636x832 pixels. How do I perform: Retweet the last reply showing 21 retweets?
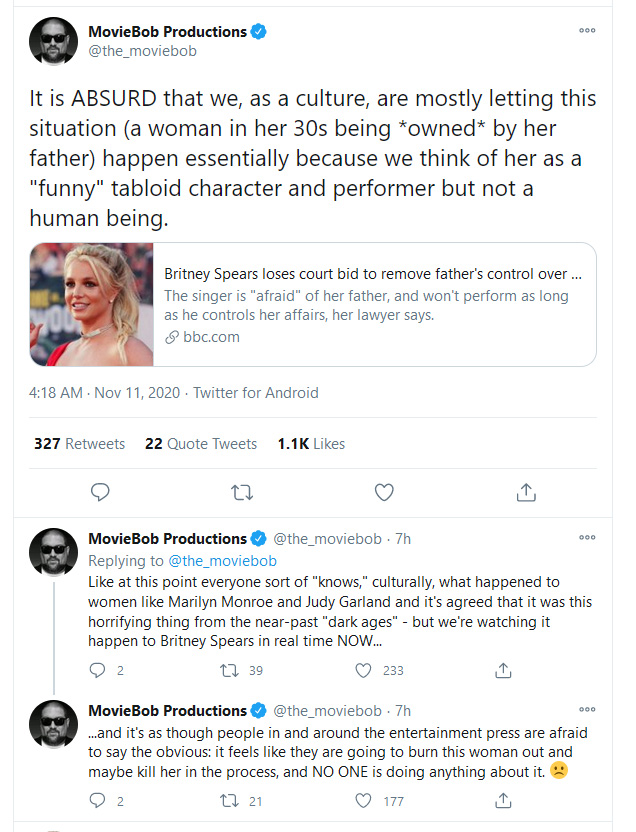(x=229, y=801)
